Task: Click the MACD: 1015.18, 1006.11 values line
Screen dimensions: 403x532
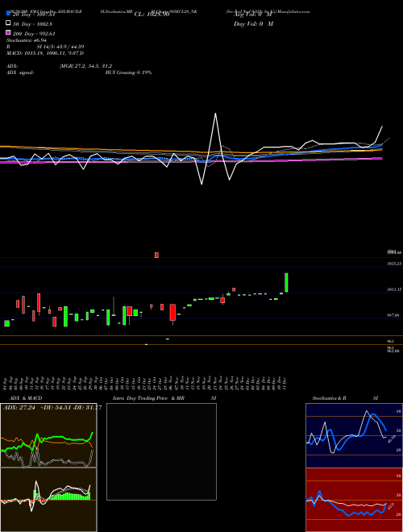Action: [45, 53]
